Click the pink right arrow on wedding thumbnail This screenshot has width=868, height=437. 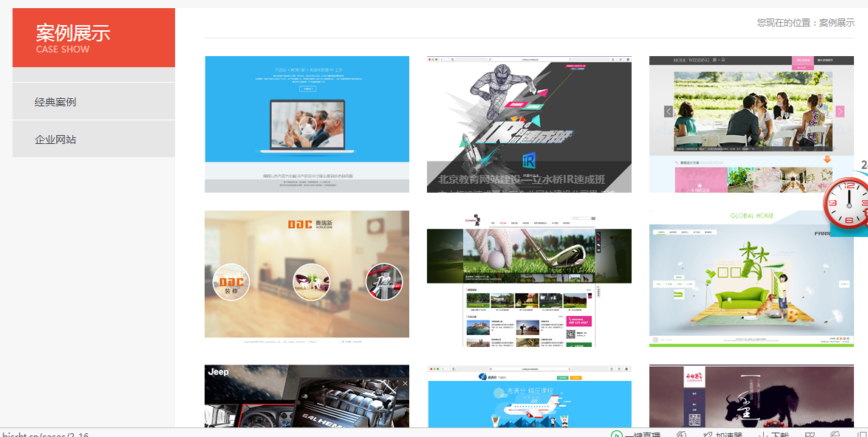click(839, 111)
